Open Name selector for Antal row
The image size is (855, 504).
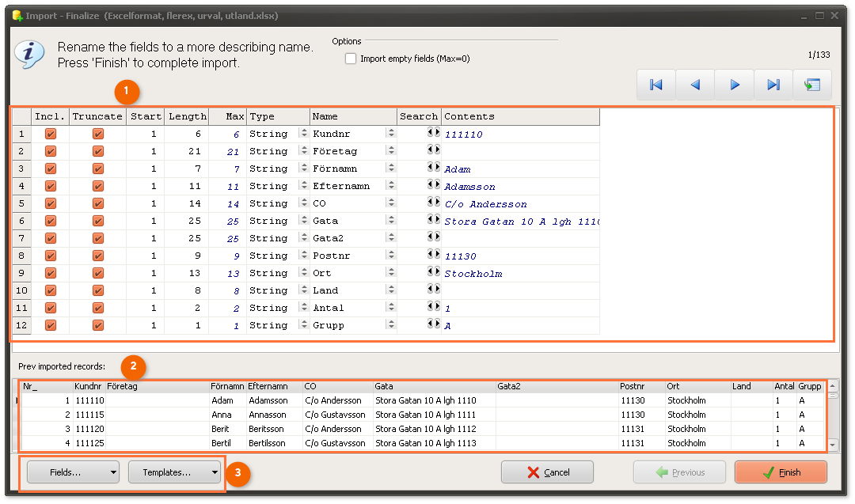click(x=391, y=307)
